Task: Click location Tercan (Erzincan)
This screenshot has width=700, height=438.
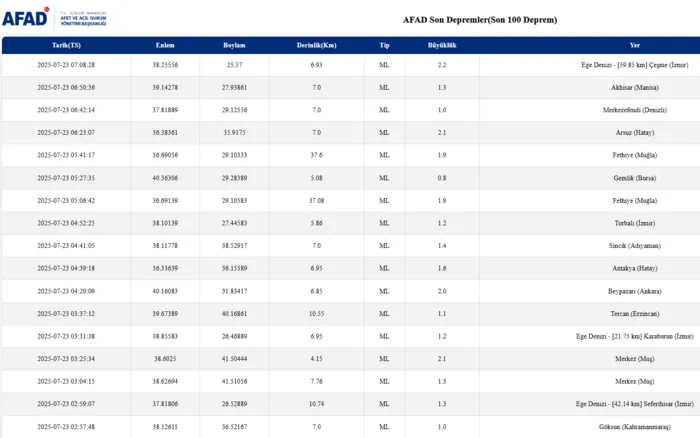Action: pyautogui.click(x=635, y=313)
